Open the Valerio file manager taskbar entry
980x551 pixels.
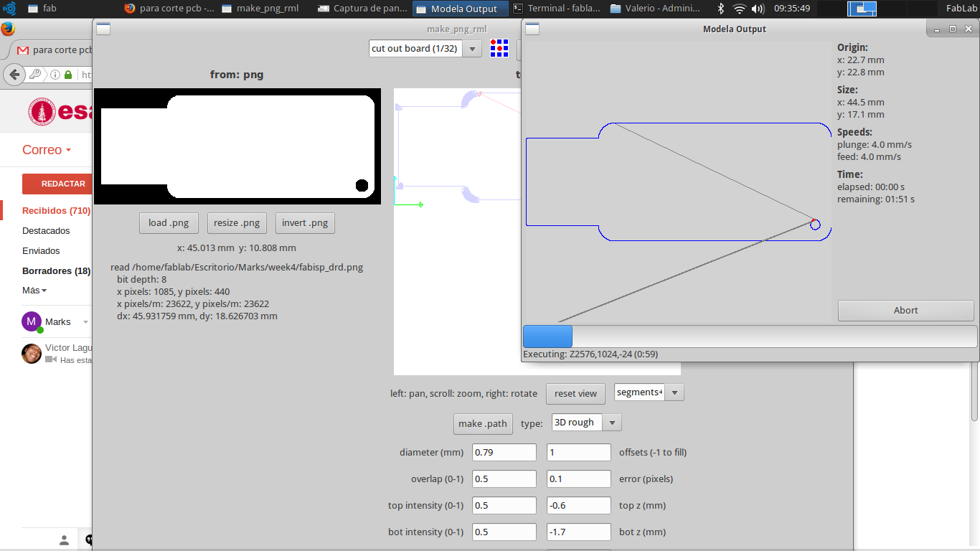click(x=655, y=9)
